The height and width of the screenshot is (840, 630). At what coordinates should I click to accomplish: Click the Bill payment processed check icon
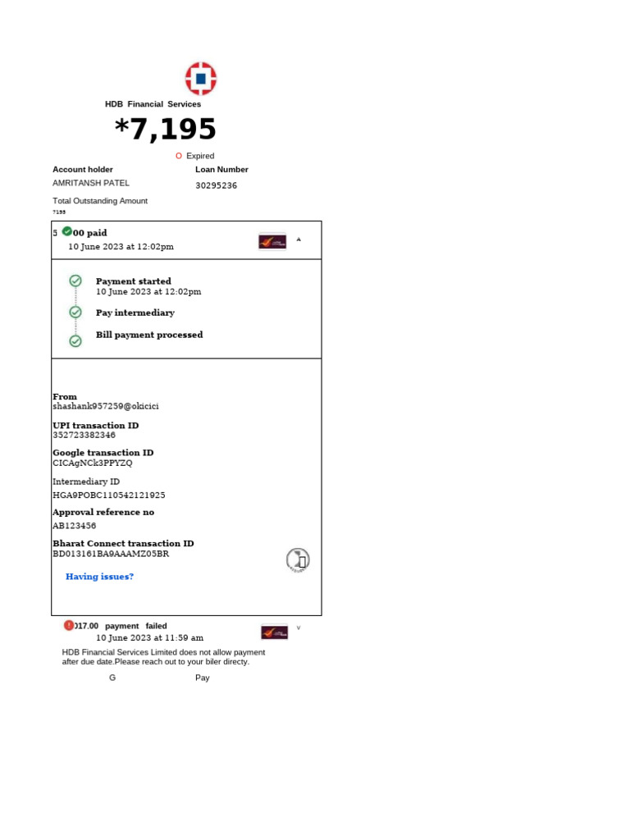75,341
